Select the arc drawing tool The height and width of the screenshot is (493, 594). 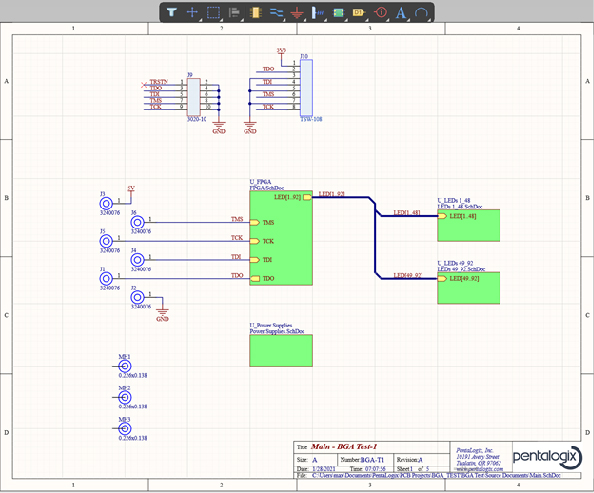tap(421, 13)
